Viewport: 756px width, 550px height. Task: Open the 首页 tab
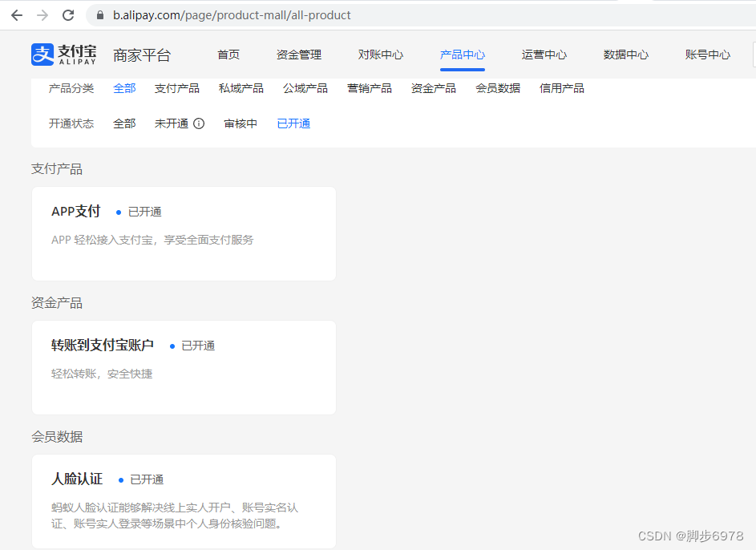tap(228, 55)
